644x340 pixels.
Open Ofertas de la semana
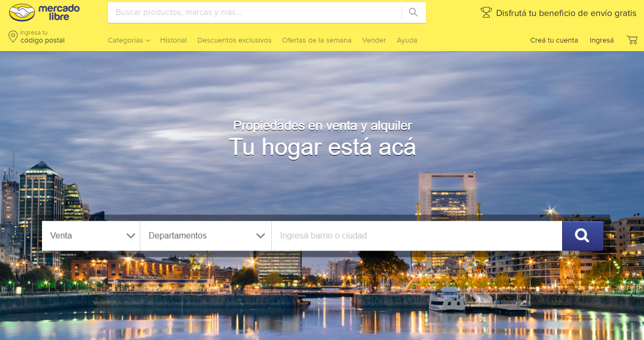click(x=317, y=40)
